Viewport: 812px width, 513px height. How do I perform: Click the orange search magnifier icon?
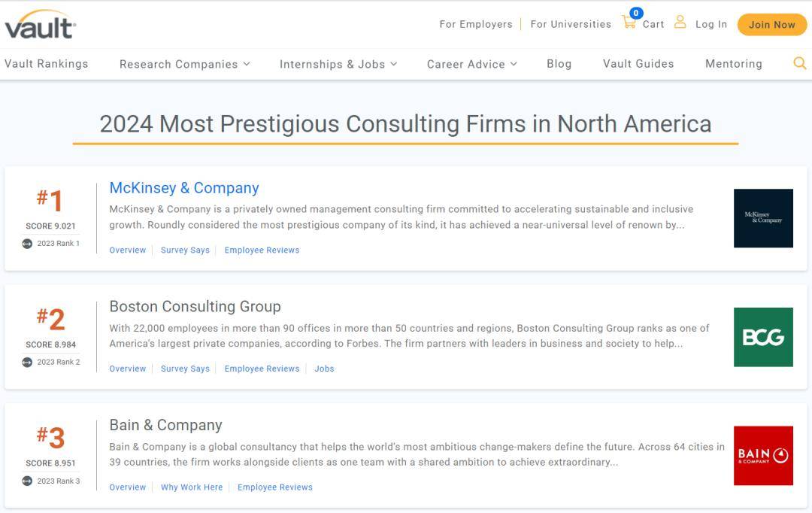pos(799,64)
